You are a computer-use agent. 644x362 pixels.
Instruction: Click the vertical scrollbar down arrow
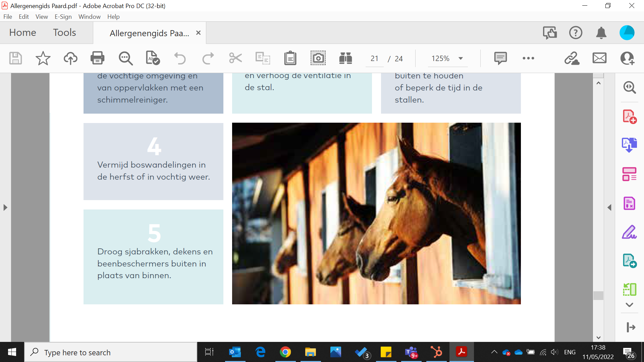[x=598, y=338]
